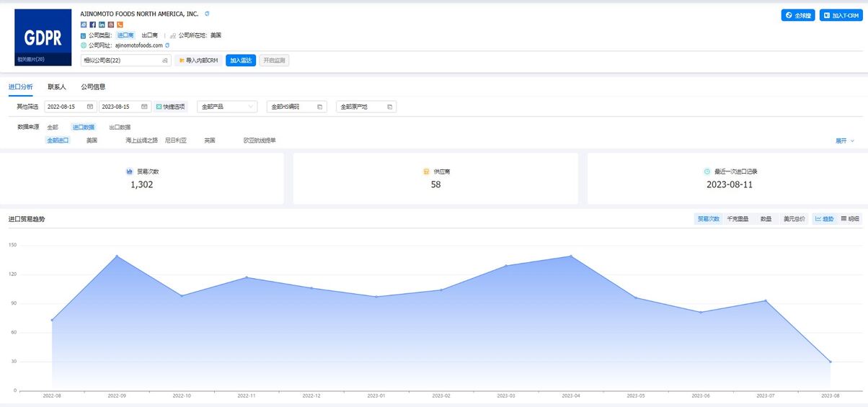Choose 出口数据 as data source
This screenshot has height=407, width=868.
[x=120, y=127]
